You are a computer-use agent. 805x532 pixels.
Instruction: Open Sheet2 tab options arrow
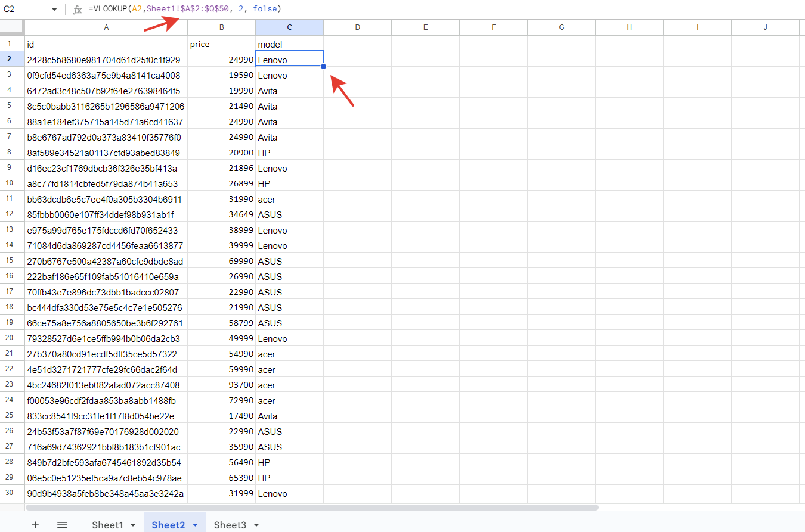[194, 525]
